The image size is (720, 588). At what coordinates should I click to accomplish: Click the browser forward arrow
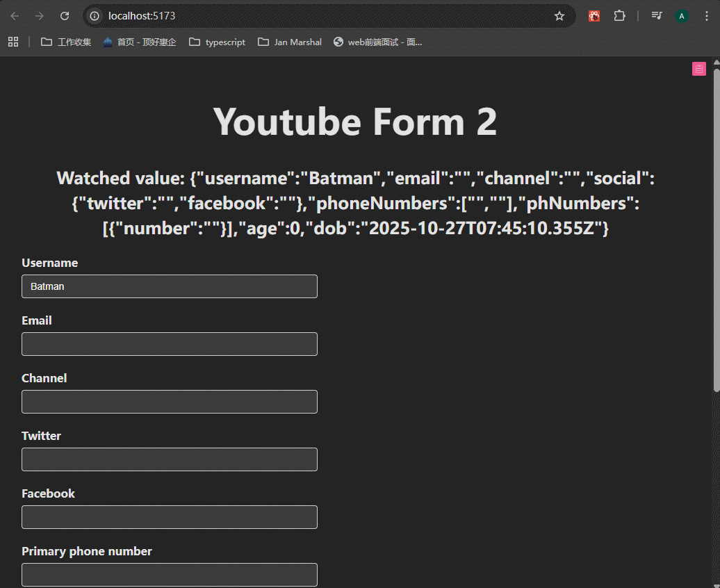click(40, 16)
